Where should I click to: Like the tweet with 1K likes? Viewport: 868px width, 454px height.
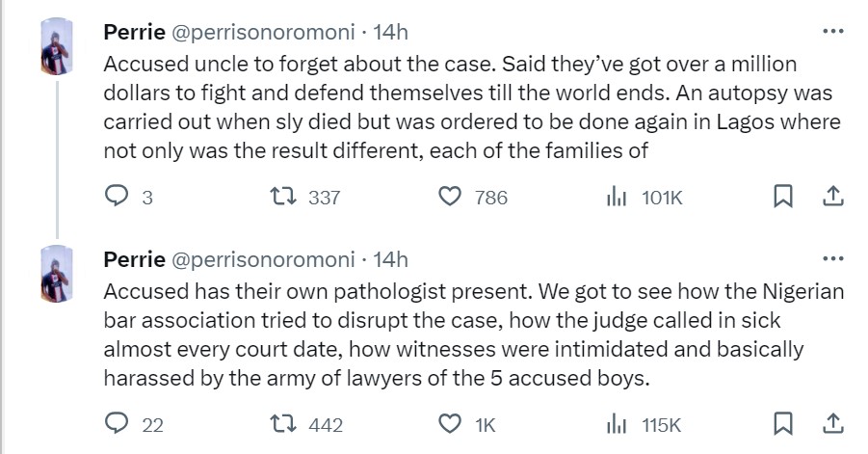point(449,424)
